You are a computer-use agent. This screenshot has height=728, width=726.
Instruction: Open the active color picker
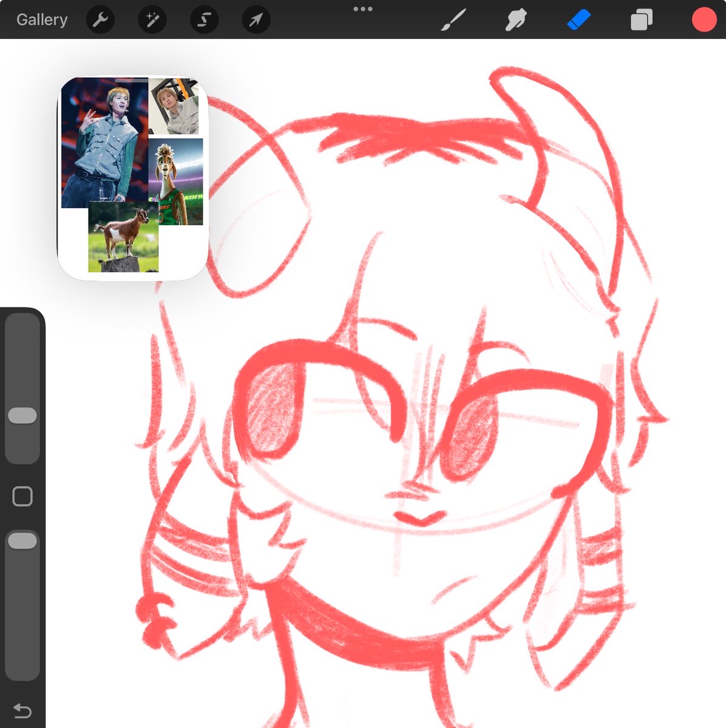point(704,20)
